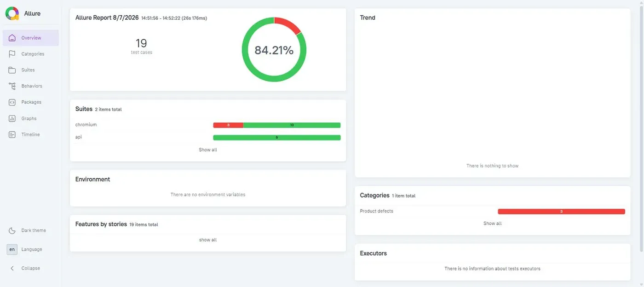The height and width of the screenshot is (287, 644).
Task: Open the Graphs menu item
Action: coord(31,118)
